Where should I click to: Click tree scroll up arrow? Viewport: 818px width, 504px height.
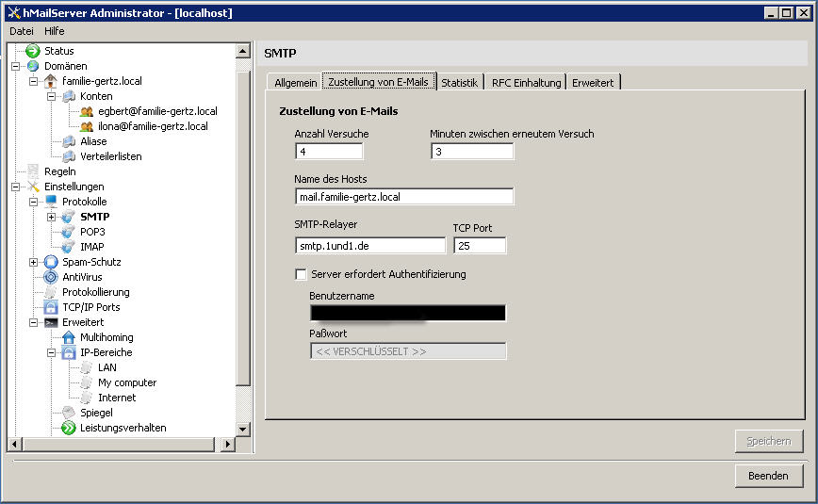(x=243, y=51)
